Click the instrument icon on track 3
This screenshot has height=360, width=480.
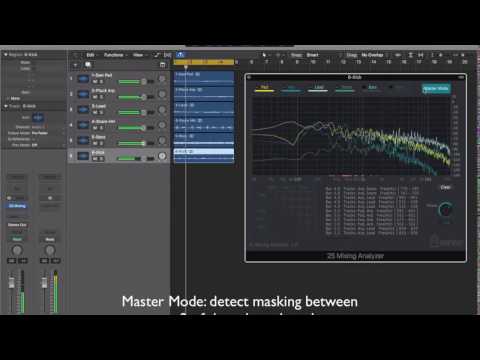pyautogui.click(x=83, y=110)
